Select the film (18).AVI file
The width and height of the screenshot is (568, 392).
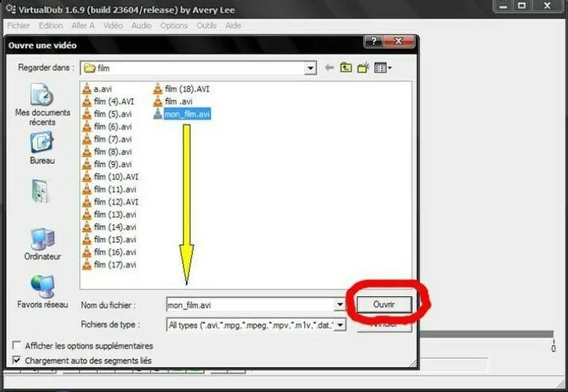187,89
